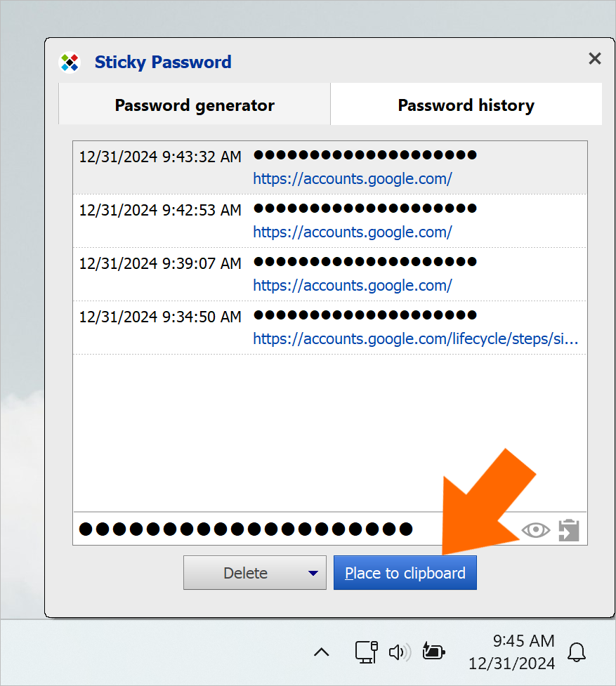Open the lifecycle/steps Google link
The image size is (616, 686).
point(416,338)
